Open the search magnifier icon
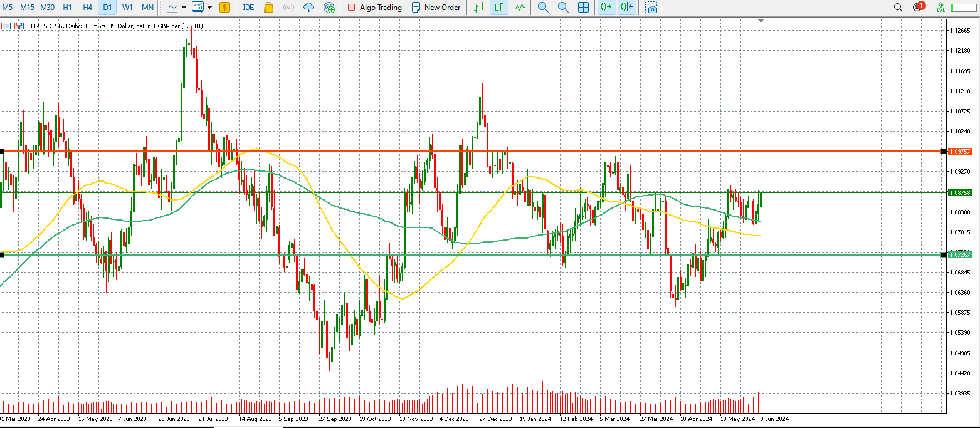980x428 pixels. pyautogui.click(x=898, y=8)
